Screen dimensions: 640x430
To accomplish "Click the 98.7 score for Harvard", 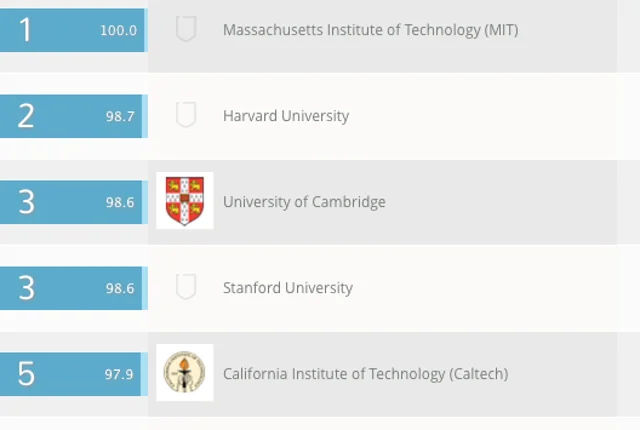I will [120, 117].
